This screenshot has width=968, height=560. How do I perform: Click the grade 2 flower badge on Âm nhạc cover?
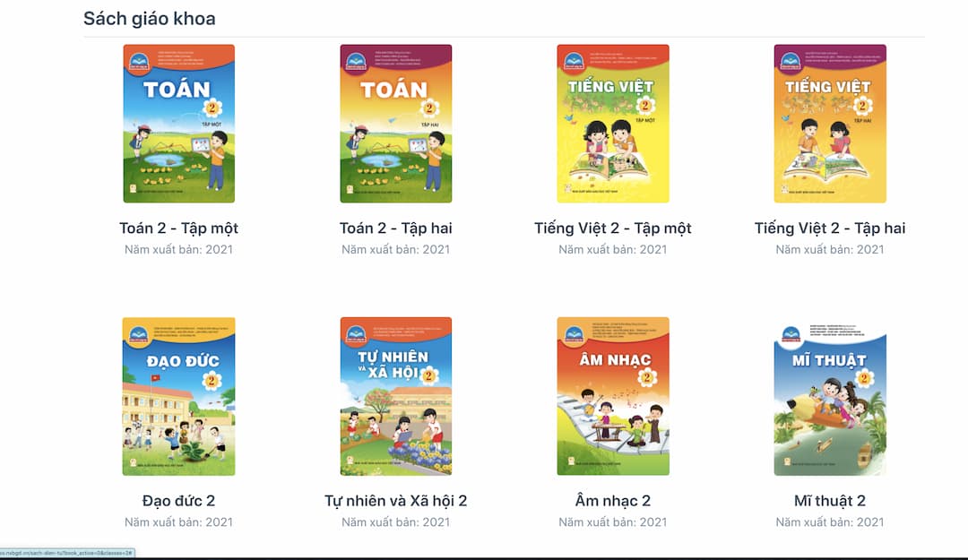pyautogui.click(x=647, y=376)
